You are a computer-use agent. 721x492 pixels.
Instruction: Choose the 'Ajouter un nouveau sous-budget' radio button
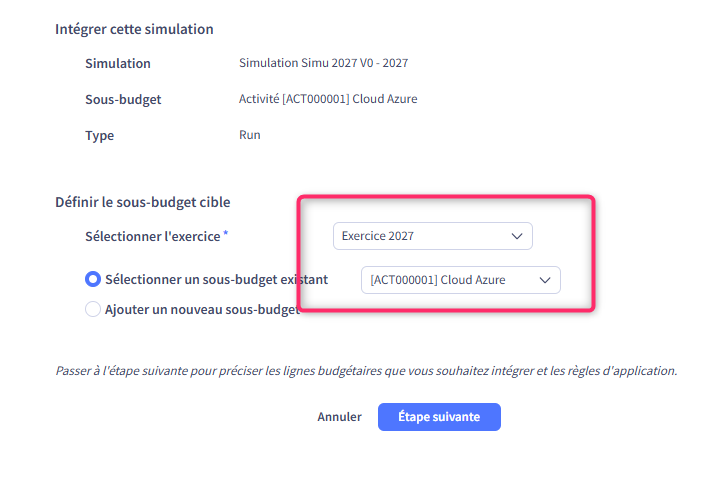tap(93, 310)
